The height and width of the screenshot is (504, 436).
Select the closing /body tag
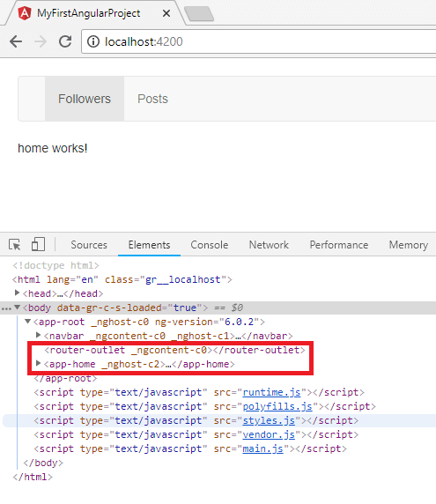click(x=43, y=463)
